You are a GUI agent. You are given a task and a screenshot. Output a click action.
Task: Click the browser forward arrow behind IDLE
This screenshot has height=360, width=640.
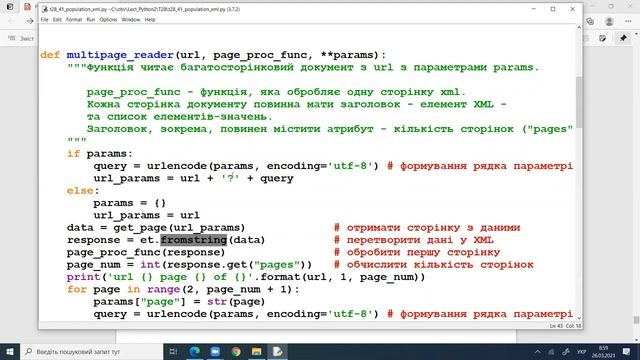[x=29, y=21]
